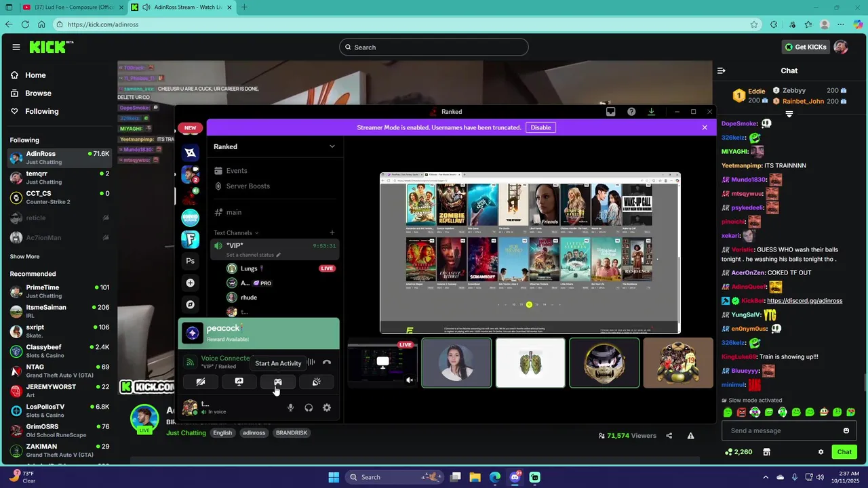
Task: Open Discord user settings gear
Action: [327, 407]
